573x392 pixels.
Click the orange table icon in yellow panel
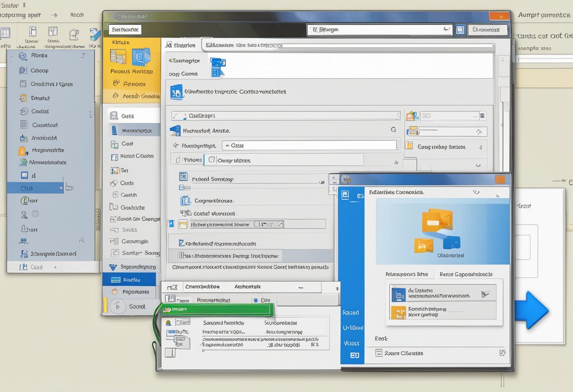click(118, 56)
